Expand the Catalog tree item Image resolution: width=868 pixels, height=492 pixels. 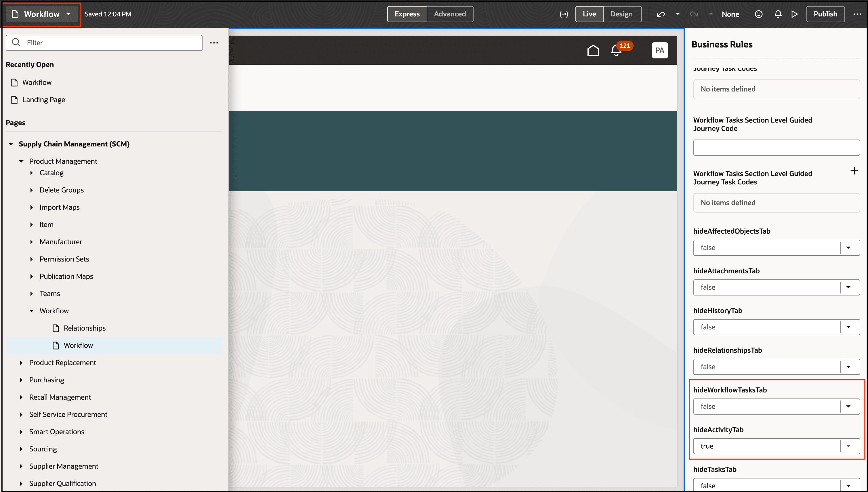click(32, 173)
